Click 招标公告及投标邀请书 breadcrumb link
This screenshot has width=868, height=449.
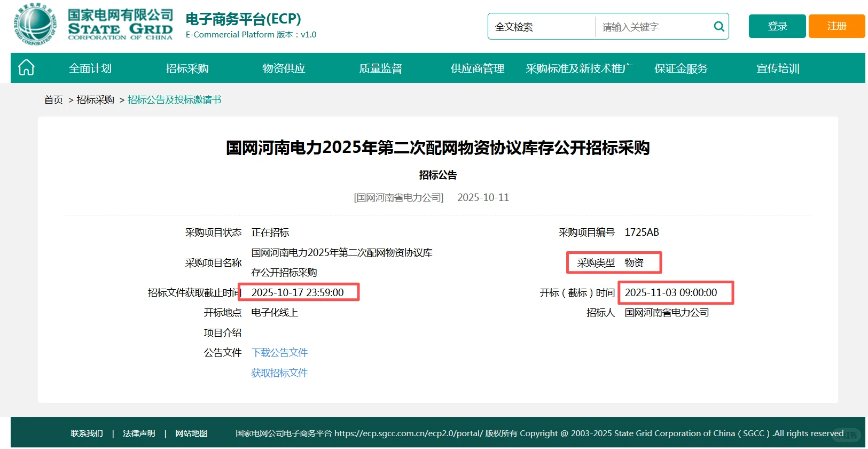(x=174, y=100)
